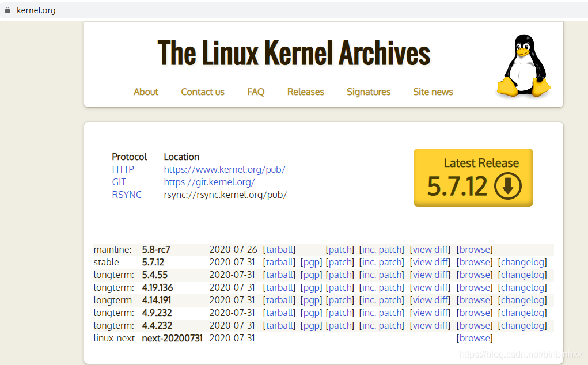Select the version text next-20200731
The height and width of the screenshot is (365, 588).
click(172, 339)
